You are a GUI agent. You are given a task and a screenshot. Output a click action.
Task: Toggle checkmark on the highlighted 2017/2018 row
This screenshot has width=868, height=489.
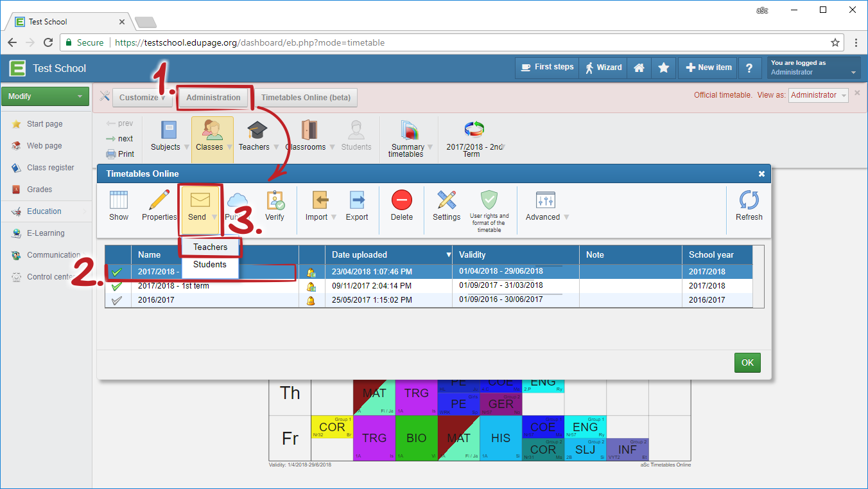(x=117, y=272)
